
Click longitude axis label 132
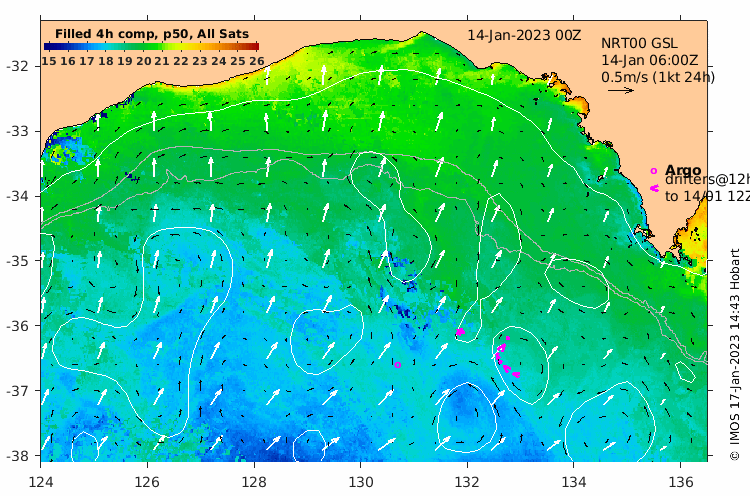(x=467, y=482)
